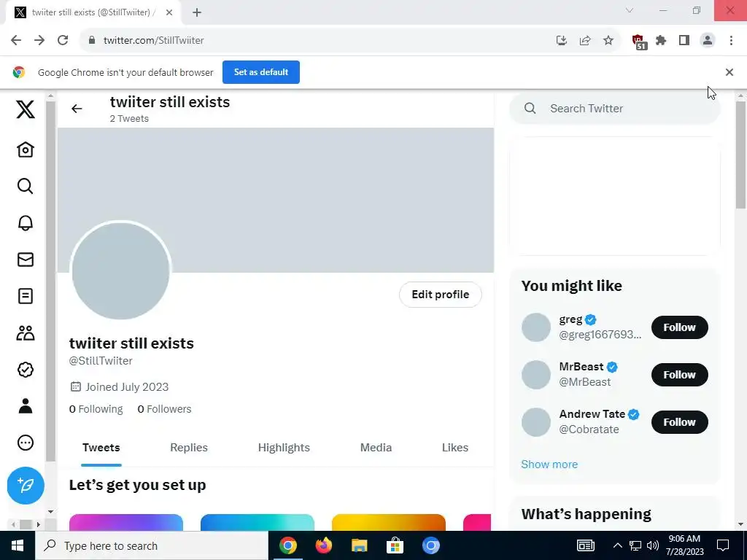Open Explore search icon in sidebar
Screen dimensions: 747x560
[x=26, y=186]
